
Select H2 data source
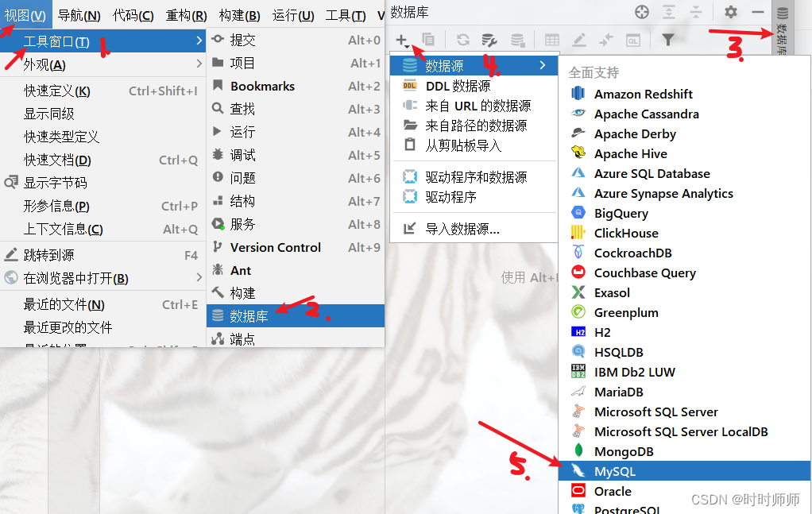point(685,332)
